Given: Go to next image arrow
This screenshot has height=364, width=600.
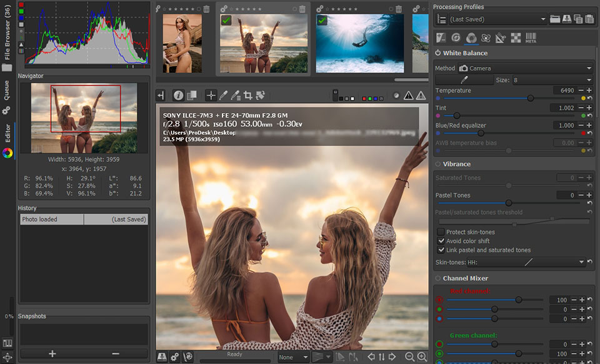Looking at the screenshot, I should [392, 357].
